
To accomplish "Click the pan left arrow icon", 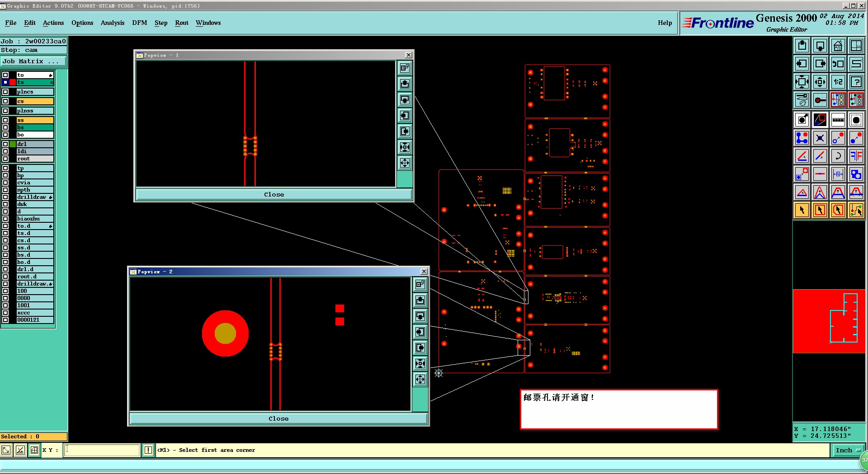I will 802,64.
